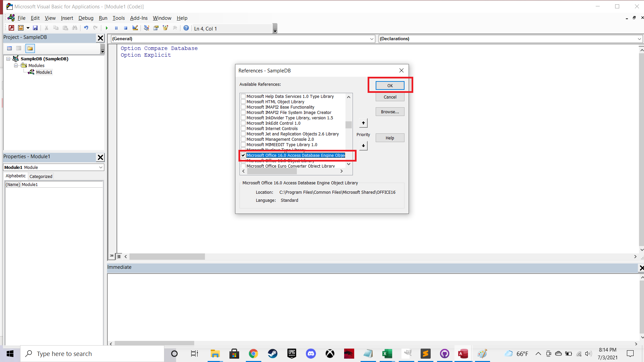Check Microsoft Management Console 2.0 checkbox

point(243,139)
